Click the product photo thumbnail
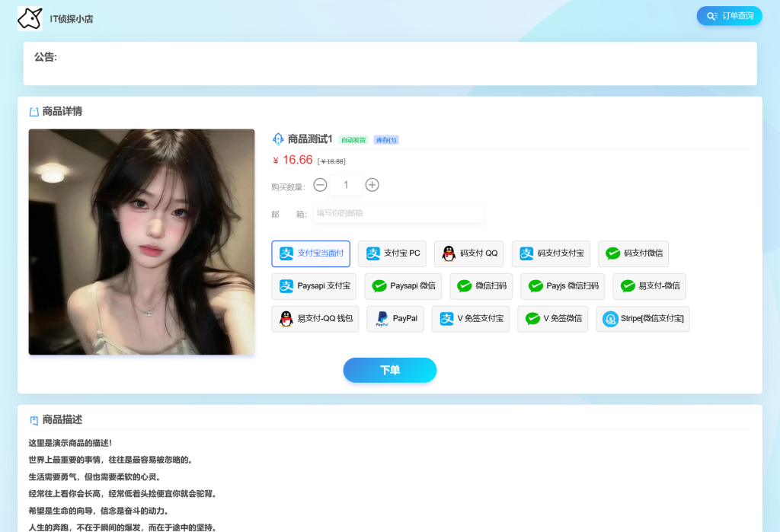Viewport: 780px width, 532px height. 142,242
